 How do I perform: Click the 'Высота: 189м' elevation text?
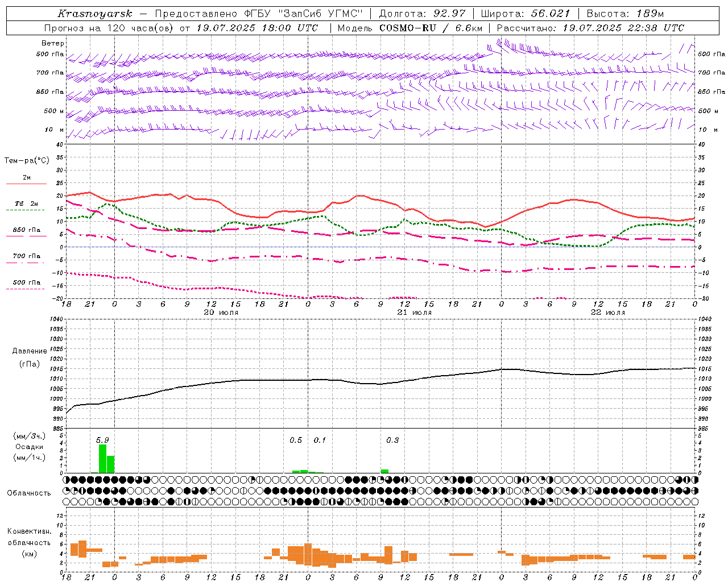tap(624, 14)
